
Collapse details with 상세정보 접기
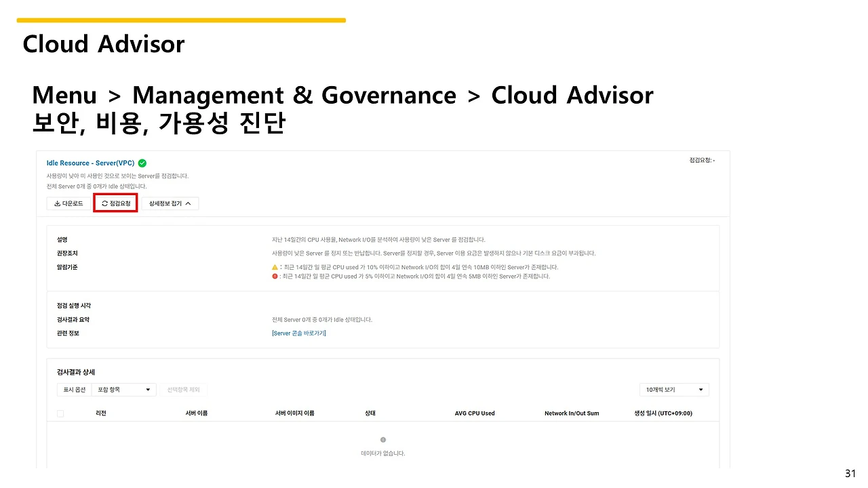(x=170, y=203)
